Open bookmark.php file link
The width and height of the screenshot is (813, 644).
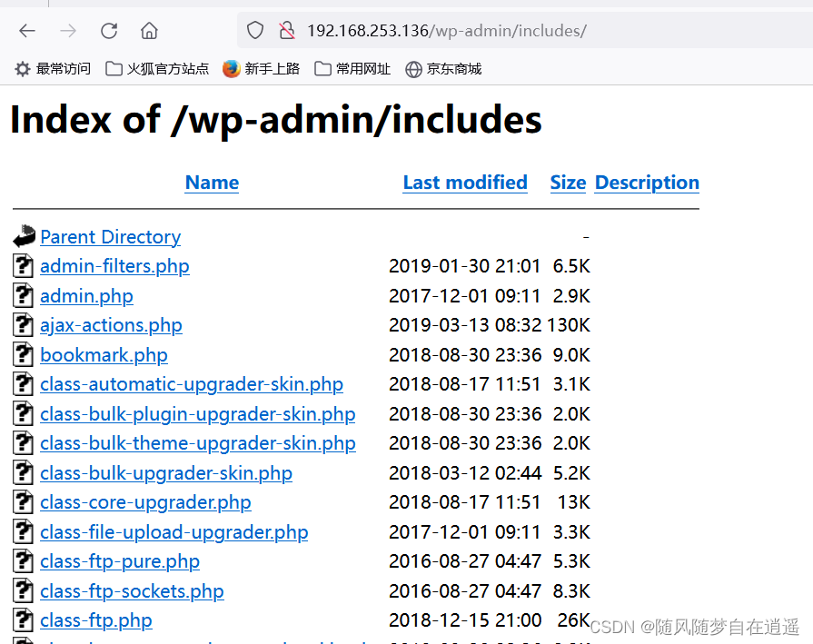104,355
